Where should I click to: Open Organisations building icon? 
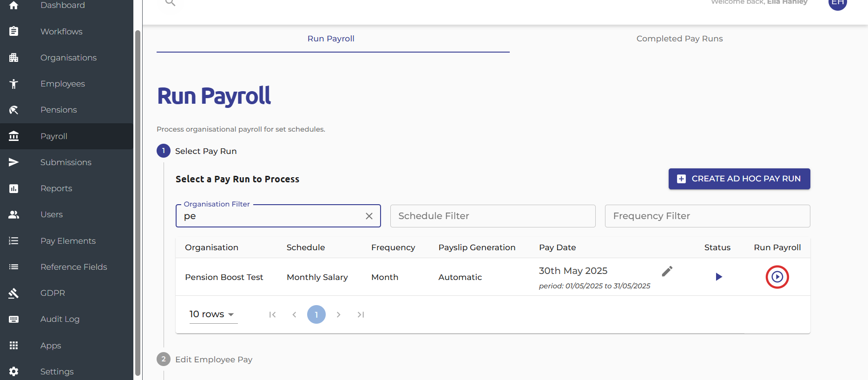(x=14, y=58)
